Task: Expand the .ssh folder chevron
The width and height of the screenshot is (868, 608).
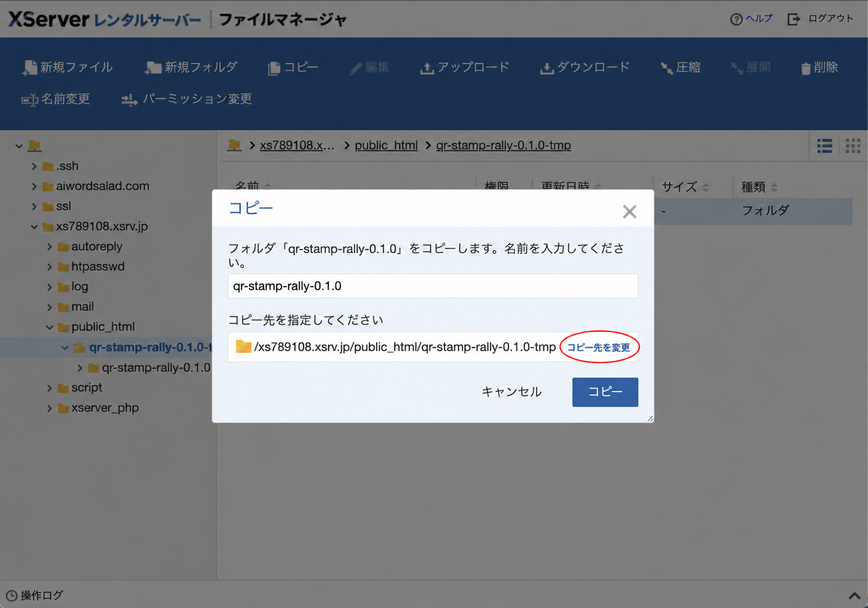Action: (34, 166)
